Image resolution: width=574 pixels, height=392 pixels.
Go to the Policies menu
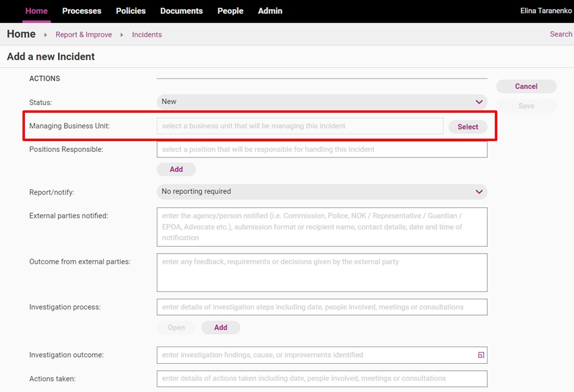pos(131,11)
